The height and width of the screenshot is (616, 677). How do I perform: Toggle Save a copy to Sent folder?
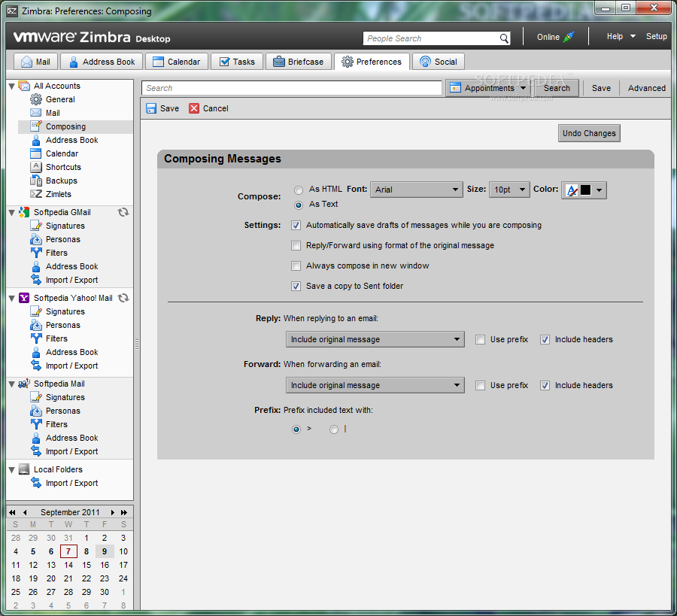(296, 287)
